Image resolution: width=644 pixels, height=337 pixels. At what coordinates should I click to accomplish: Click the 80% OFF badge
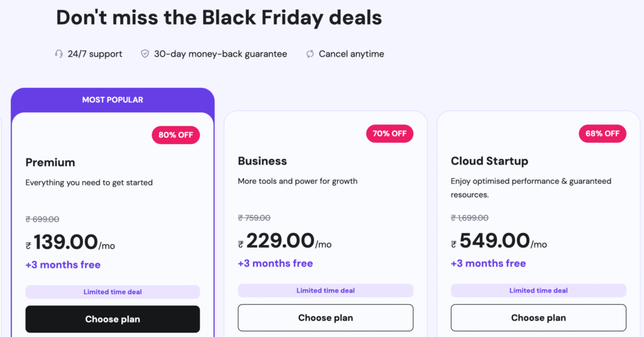[175, 135]
